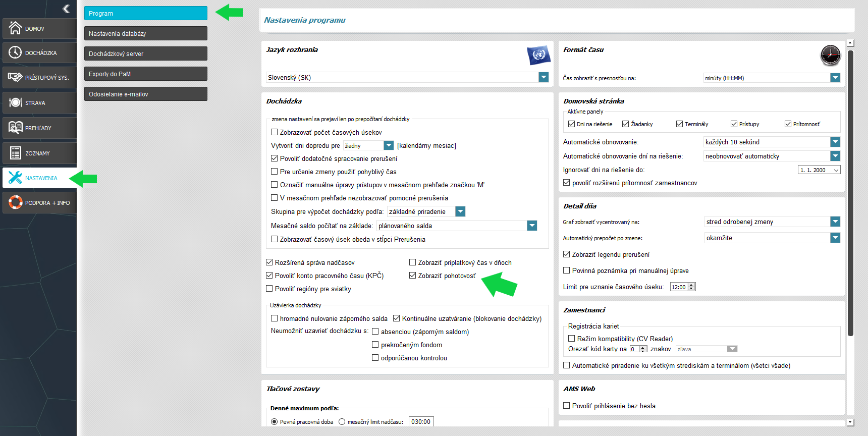The image size is (868, 436).
Task: Check absenciou (záporným saldom) option
Action: point(375,332)
